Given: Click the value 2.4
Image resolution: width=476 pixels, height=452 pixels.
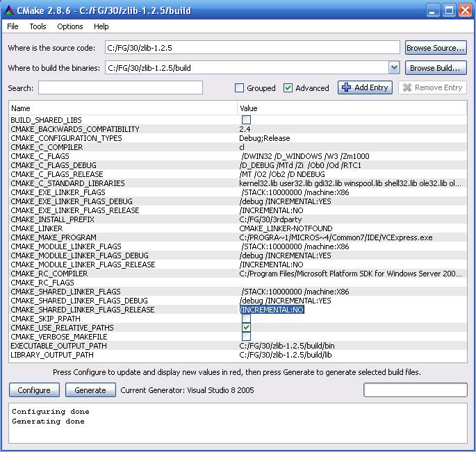Looking at the screenshot, I should [245, 129].
